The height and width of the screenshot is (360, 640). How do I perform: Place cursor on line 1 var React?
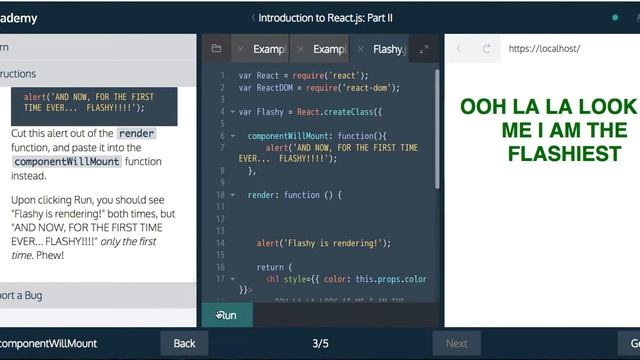(303, 76)
